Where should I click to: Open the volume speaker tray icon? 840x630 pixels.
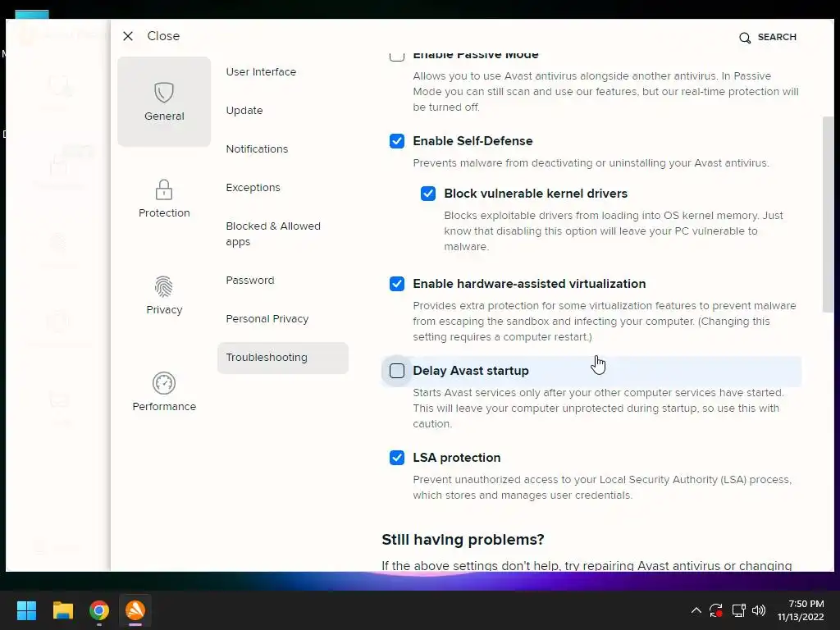759,610
